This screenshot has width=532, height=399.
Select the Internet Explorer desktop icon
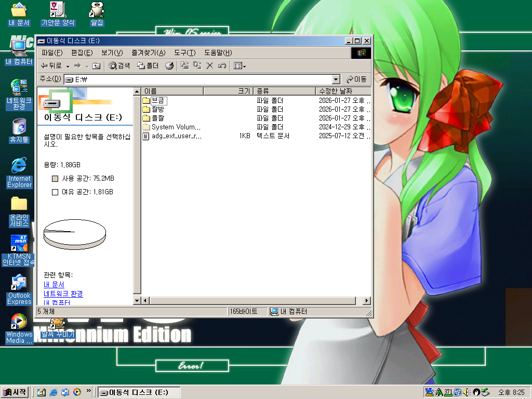pos(19,171)
